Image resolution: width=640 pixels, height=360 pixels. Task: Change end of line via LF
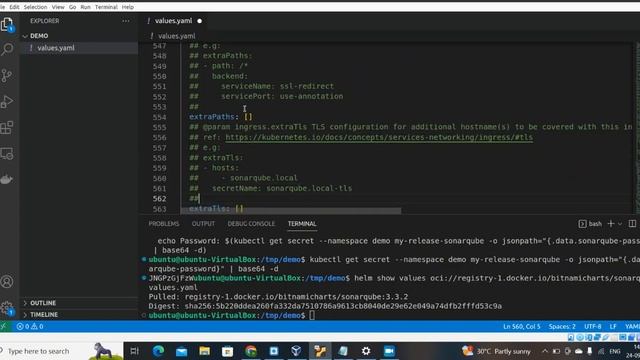[613, 327]
